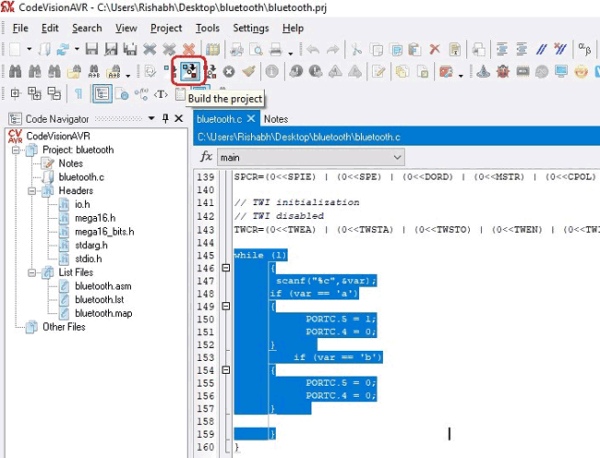The image size is (600, 458).
Task: Click the first binoculars Find icon
Action: point(13,71)
